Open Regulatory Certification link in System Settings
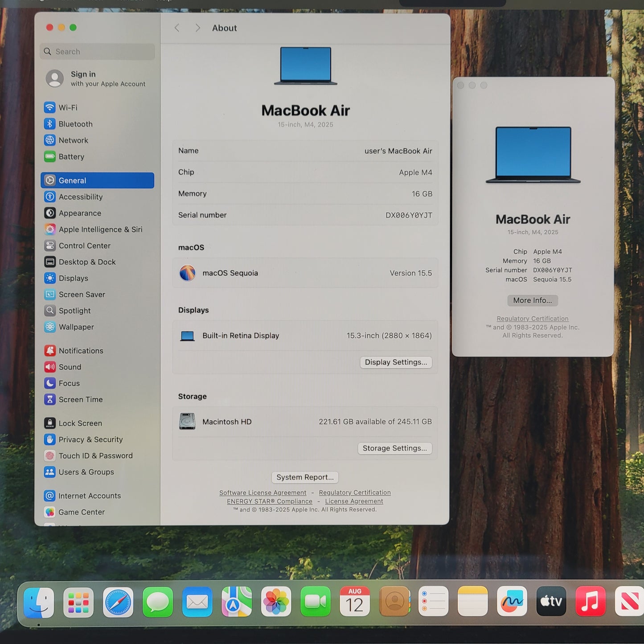Screen dimensions: 644x644 pyautogui.click(x=355, y=492)
